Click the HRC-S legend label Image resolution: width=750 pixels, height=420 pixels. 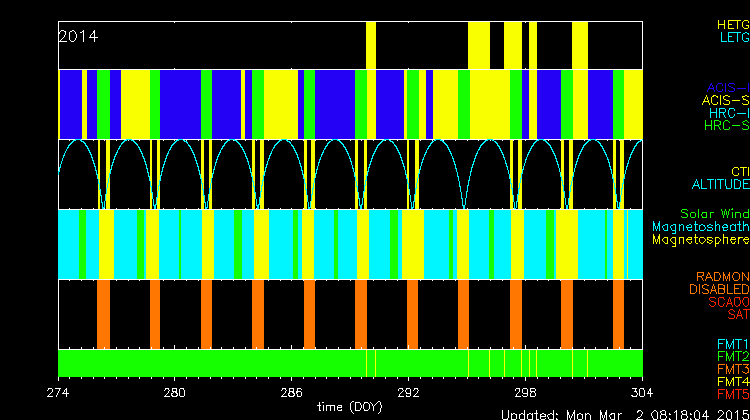tap(726, 126)
